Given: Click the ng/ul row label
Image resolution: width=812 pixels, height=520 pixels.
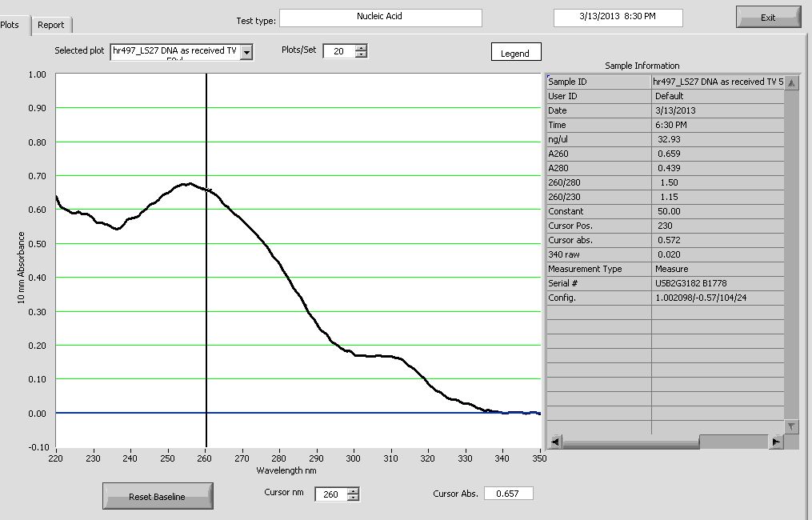Looking at the screenshot, I should (x=599, y=139).
